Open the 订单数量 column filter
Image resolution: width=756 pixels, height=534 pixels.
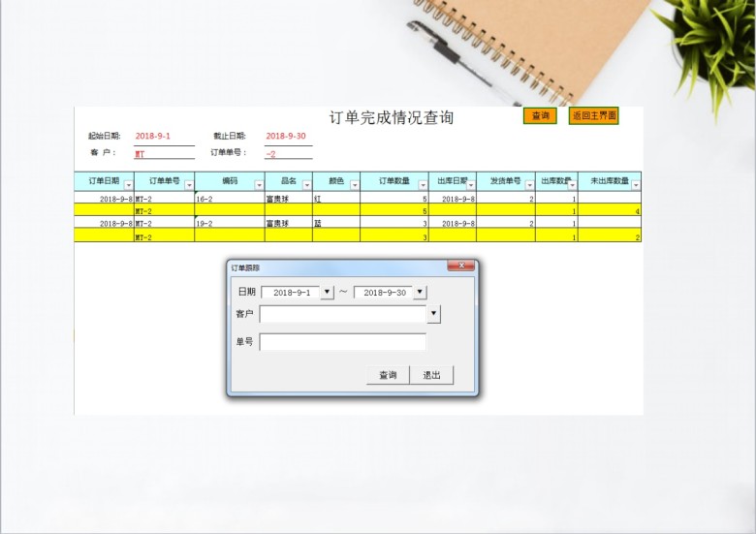423,185
